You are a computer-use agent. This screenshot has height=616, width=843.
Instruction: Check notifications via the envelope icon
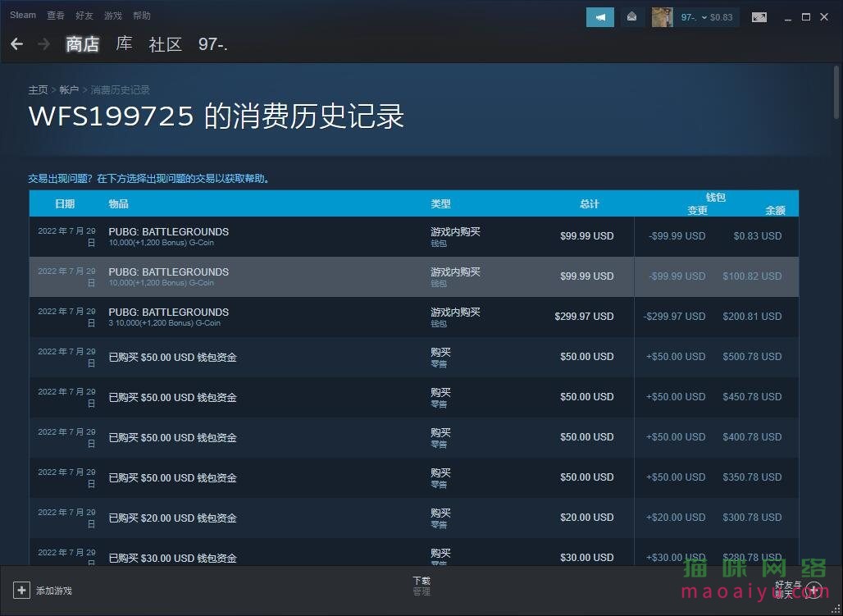click(x=631, y=16)
